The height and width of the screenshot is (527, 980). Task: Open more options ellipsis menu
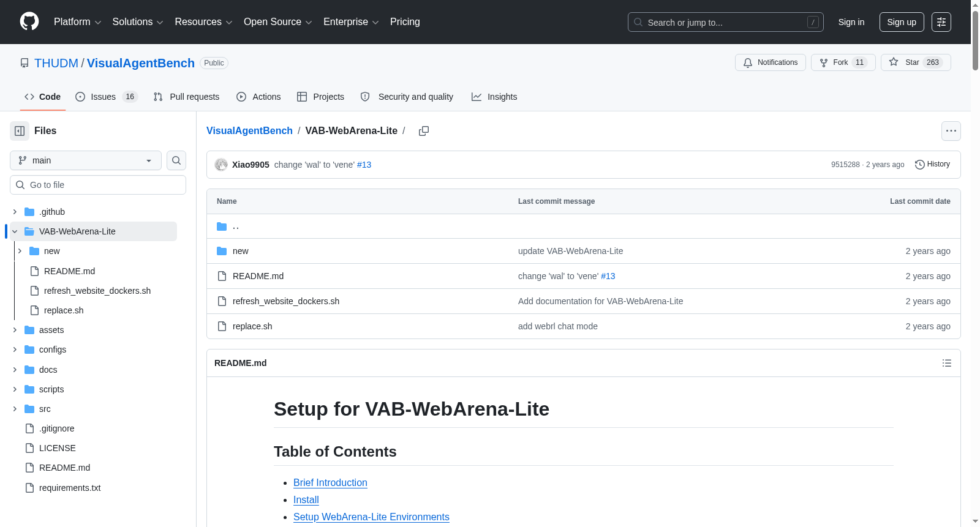pyautogui.click(x=951, y=131)
